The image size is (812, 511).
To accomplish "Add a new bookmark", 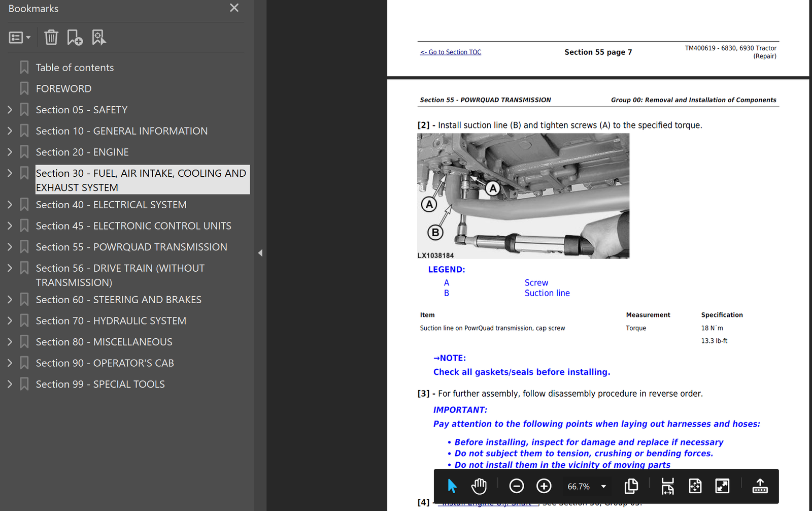I will tap(75, 38).
